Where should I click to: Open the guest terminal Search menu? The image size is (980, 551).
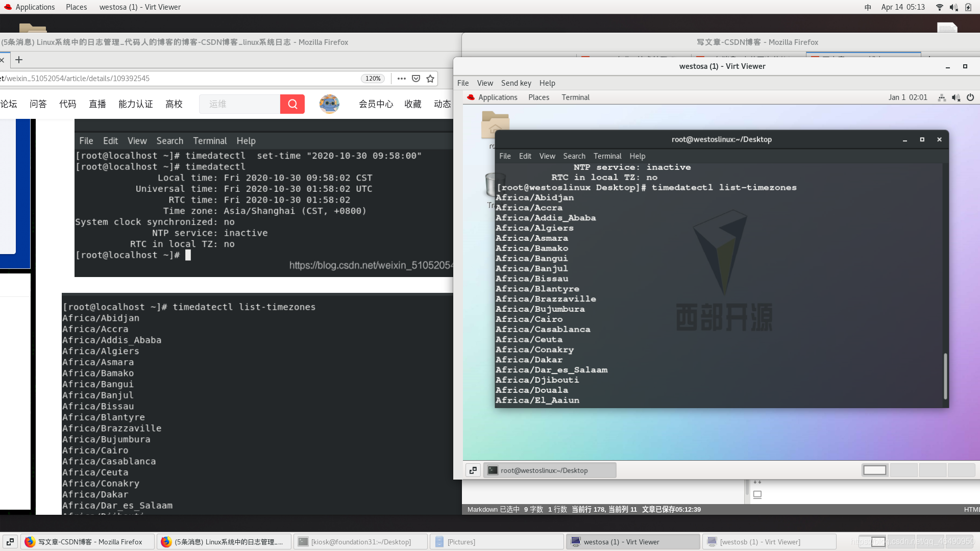[574, 156]
